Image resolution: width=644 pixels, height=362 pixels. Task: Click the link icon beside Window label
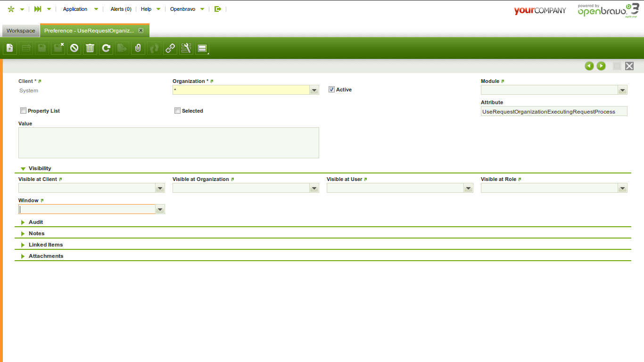(42, 201)
